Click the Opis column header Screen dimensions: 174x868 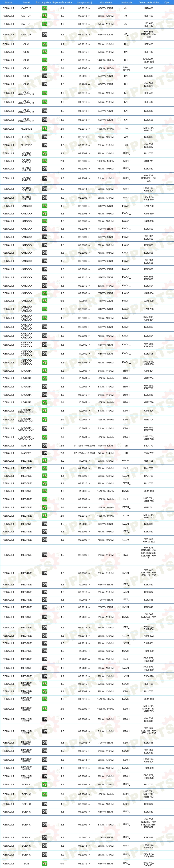[x=167, y=2]
